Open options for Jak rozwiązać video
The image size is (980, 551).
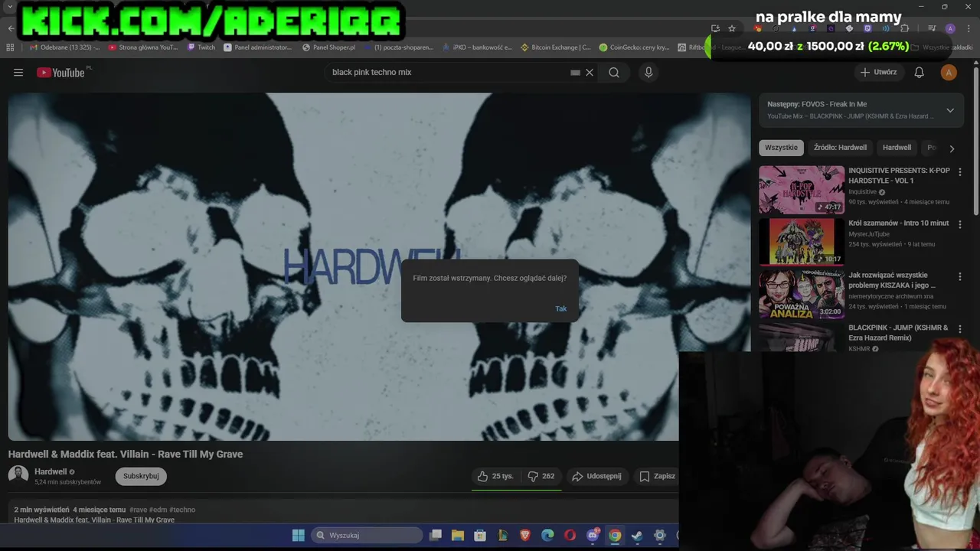tap(960, 276)
